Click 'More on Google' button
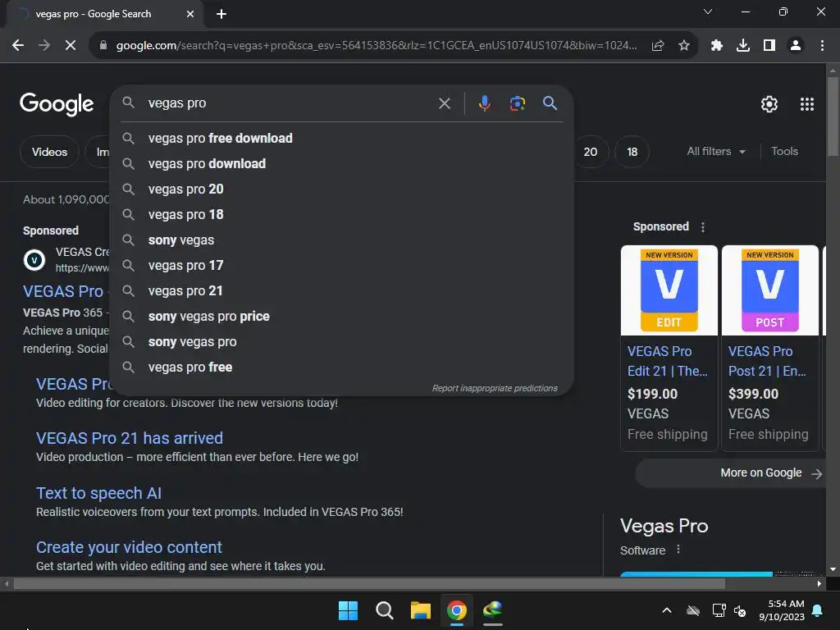 click(731, 473)
